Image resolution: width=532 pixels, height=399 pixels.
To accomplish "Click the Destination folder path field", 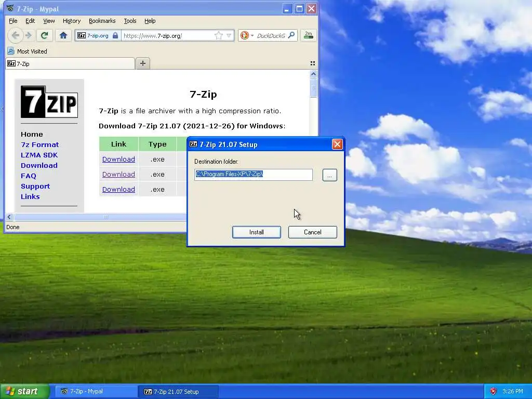I will (x=254, y=175).
